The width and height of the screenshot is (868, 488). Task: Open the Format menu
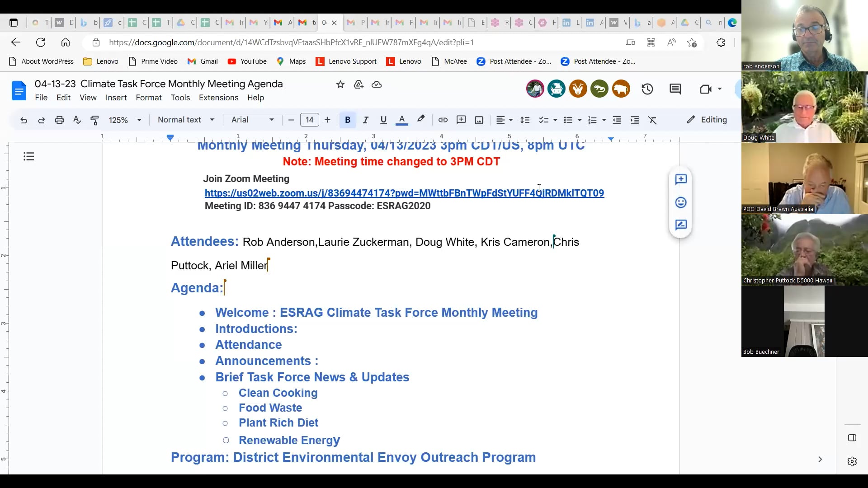click(x=148, y=98)
